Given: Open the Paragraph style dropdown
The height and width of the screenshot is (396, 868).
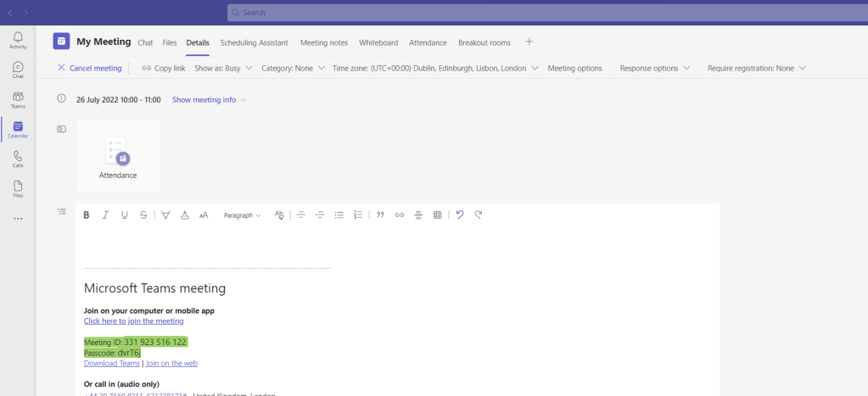Looking at the screenshot, I should (x=243, y=215).
